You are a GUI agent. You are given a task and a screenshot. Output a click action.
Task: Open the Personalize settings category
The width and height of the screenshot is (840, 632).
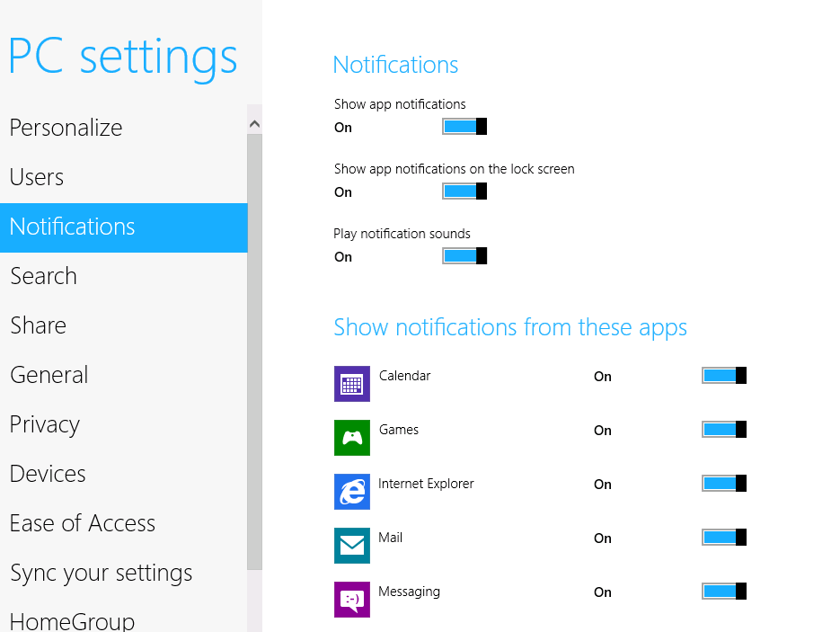click(x=124, y=129)
